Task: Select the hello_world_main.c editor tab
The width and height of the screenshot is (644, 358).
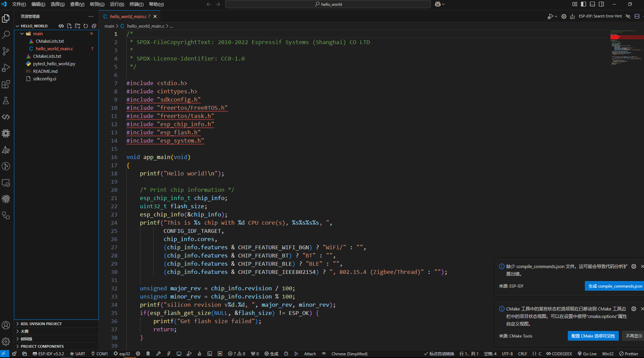Action: click(x=128, y=16)
